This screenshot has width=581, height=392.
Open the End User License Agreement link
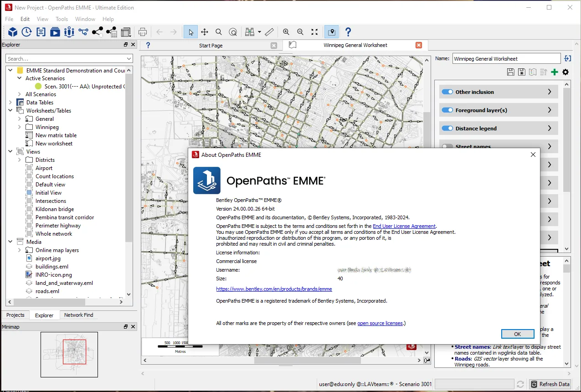(404, 226)
